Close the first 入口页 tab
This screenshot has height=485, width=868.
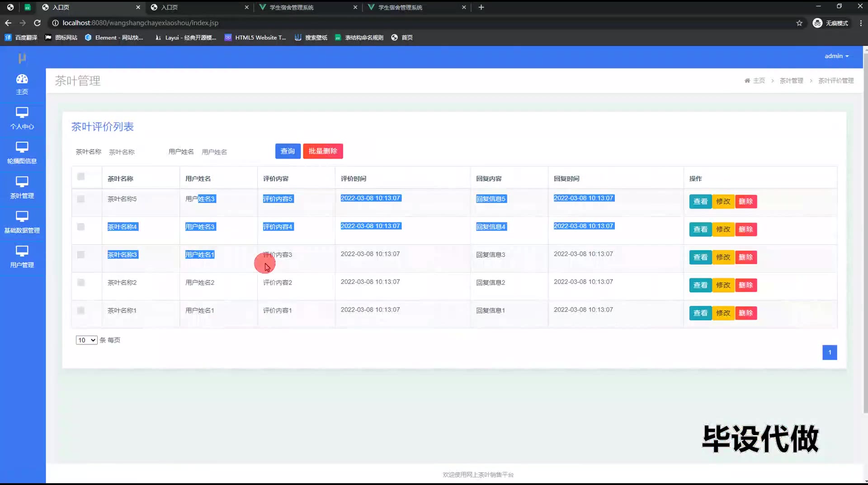click(138, 7)
